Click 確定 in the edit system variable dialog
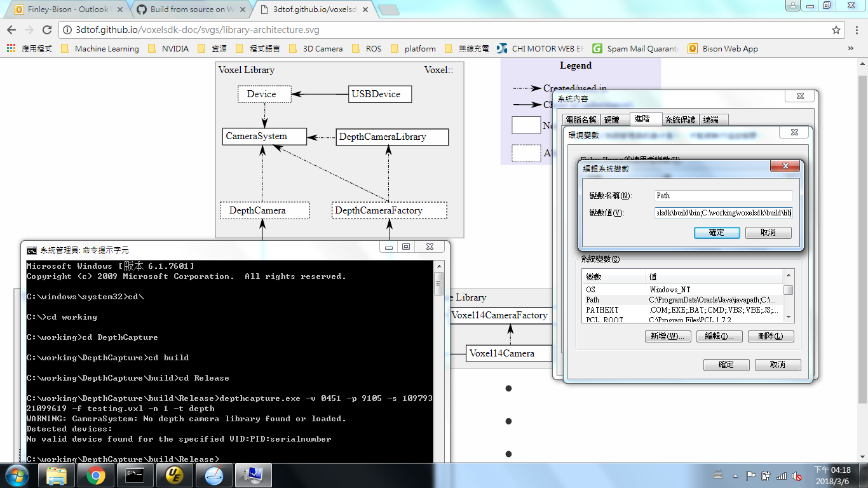The width and height of the screenshot is (868, 488). pos(717,233)
